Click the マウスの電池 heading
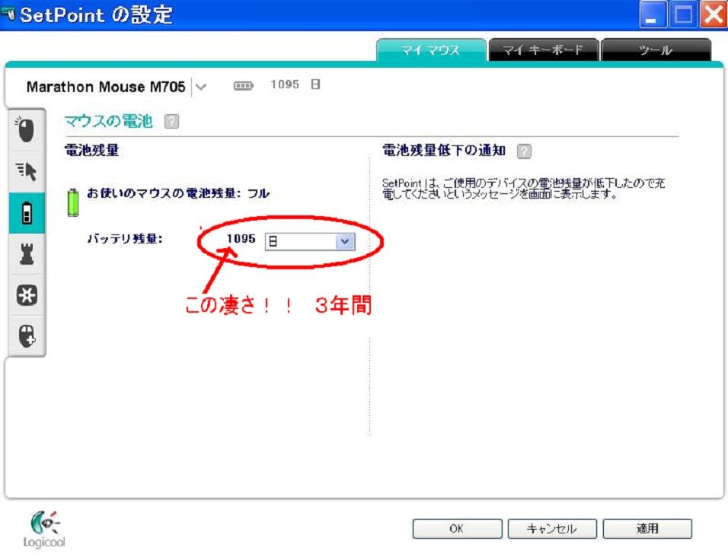Viewport: 728px width, 560px height. (x=109, y=121)
